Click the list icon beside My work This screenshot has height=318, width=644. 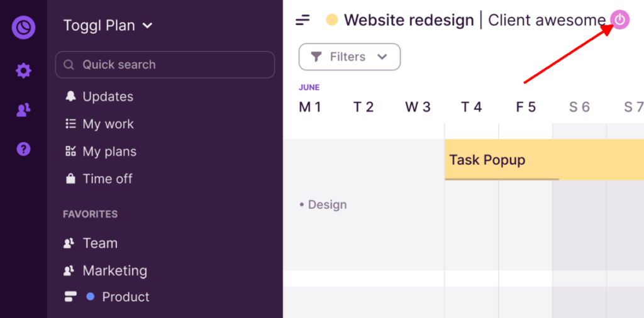pyautogui.click(x=70, y=124)
